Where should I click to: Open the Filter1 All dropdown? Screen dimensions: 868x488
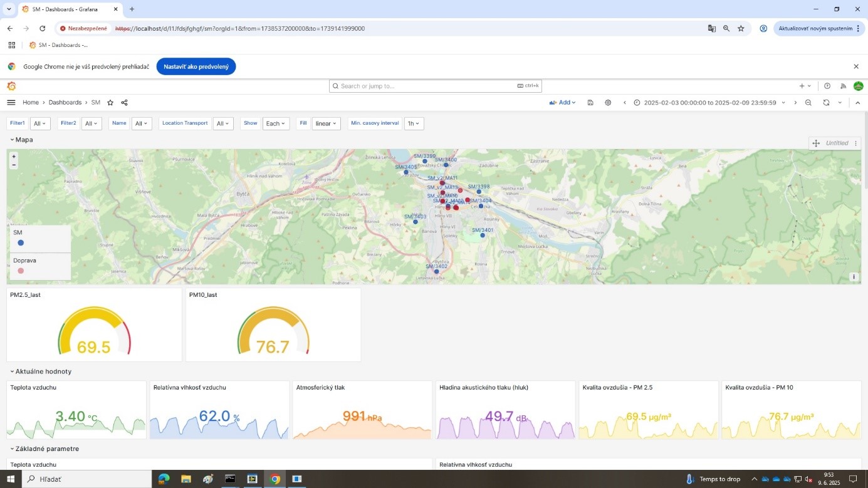(x=40, y=123)
